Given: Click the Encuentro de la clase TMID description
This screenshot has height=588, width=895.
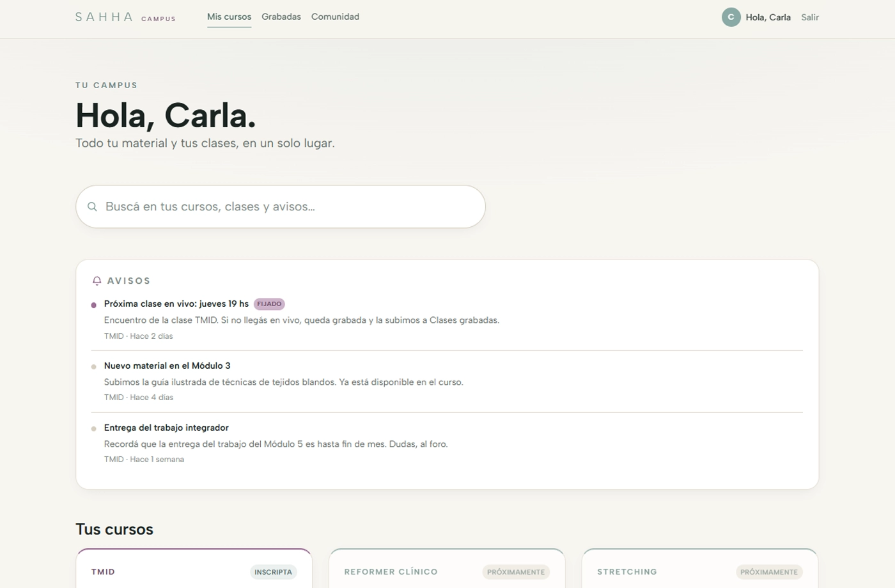Looking at the screenshot, I should (302, 320).
